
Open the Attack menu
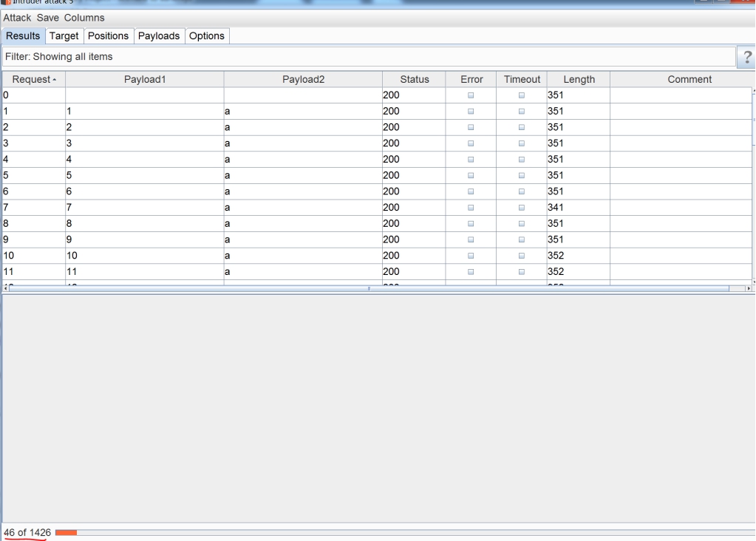pos(17,18)
